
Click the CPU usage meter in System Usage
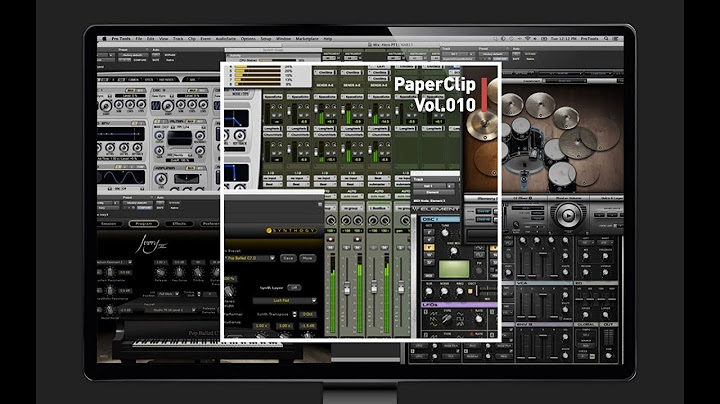tap(277, 60)
